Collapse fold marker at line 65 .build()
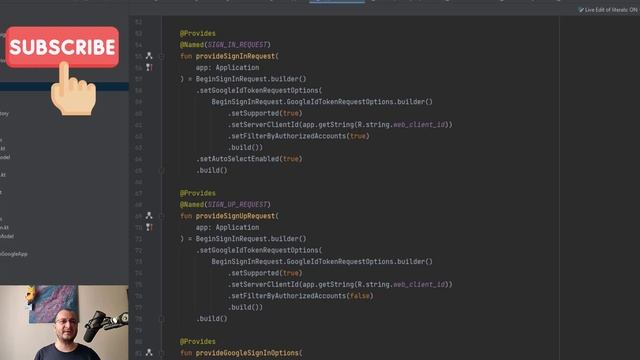 (x=162, y=170)
